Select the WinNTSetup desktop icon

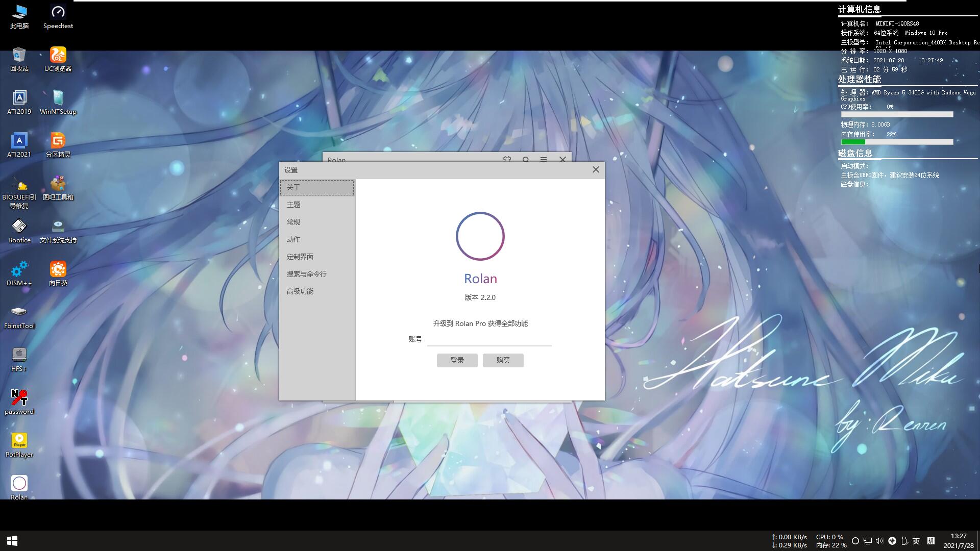point(58,102)
